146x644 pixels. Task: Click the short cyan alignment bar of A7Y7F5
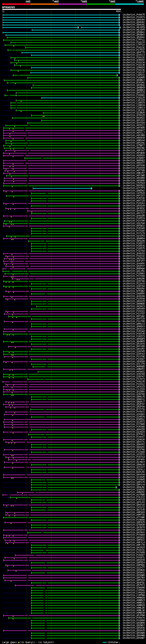(63, 188)
